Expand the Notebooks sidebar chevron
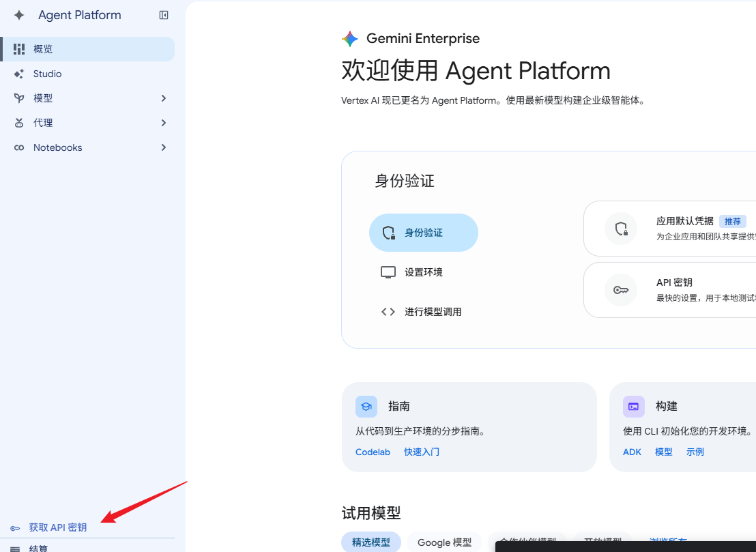756x552 pixels. (164, 147)
